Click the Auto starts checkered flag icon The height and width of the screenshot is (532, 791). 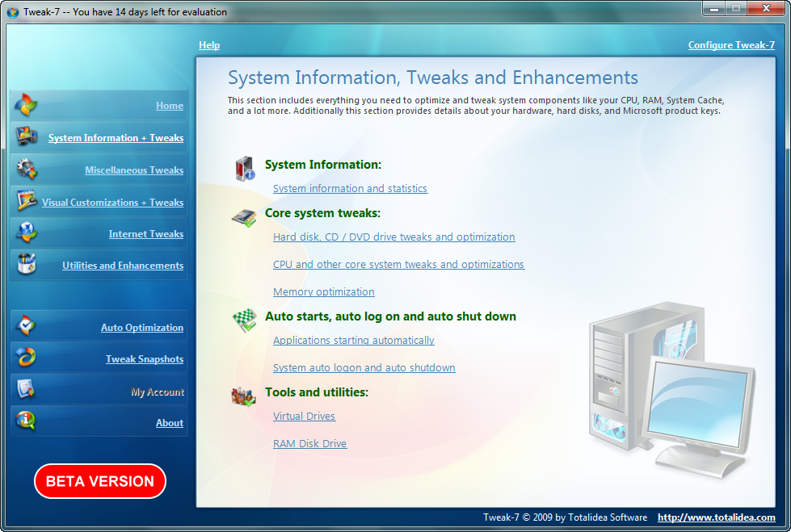[245, 320]
